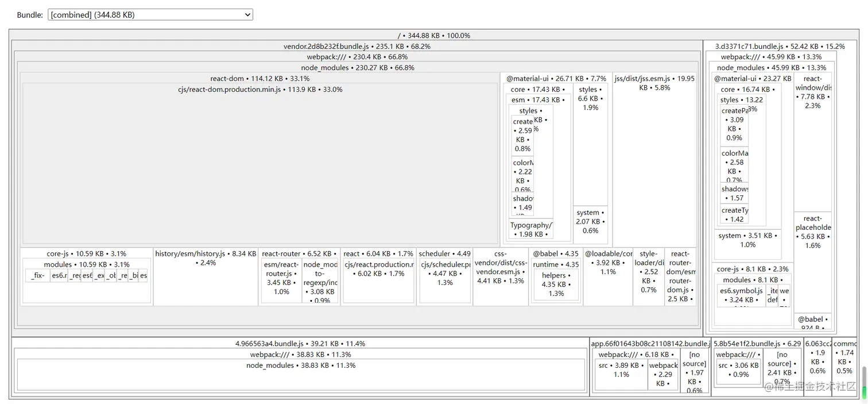Click the core-js 8.1 KB node
868x404 pixels.
pos(752,268)
